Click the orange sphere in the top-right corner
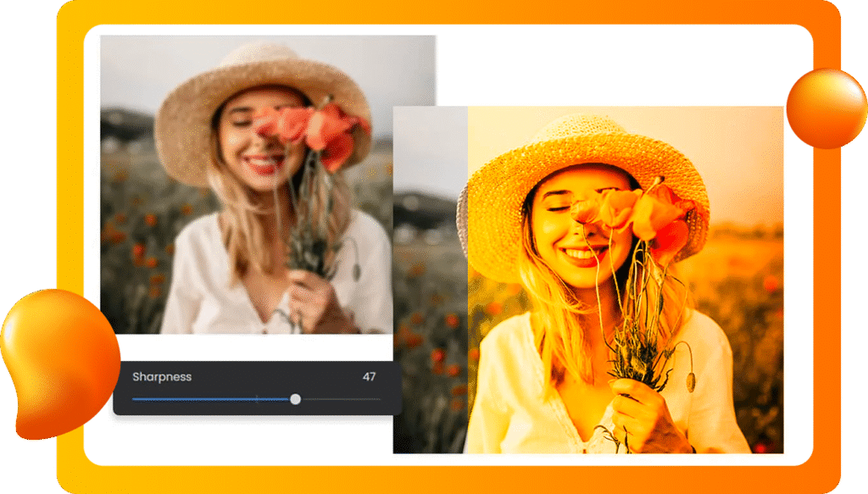 (826, 108)
